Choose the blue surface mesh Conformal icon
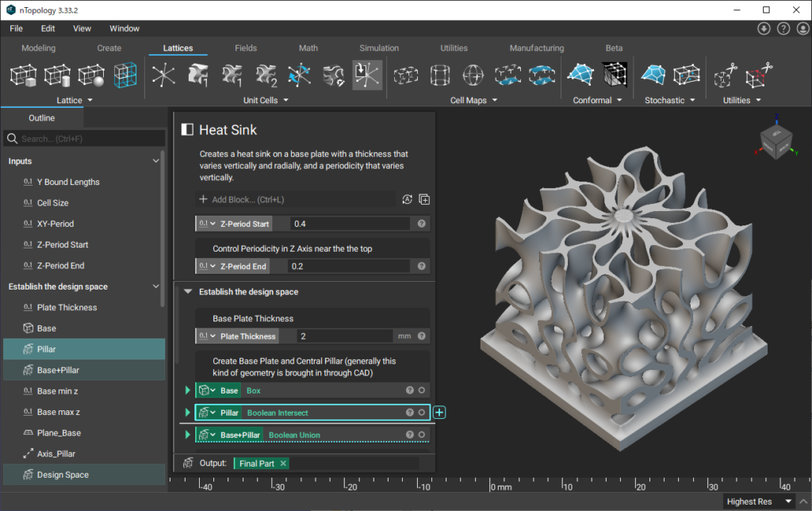 point(580,75)
